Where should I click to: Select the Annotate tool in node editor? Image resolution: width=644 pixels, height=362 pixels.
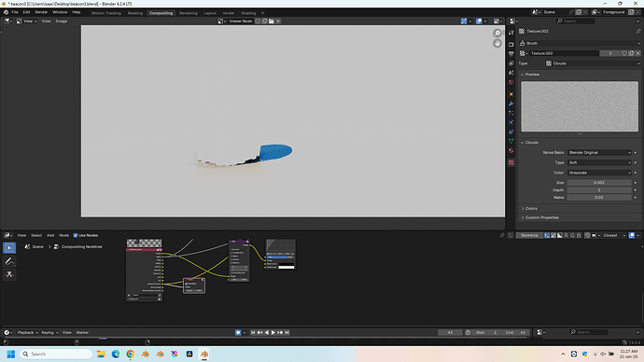[9, 261]
